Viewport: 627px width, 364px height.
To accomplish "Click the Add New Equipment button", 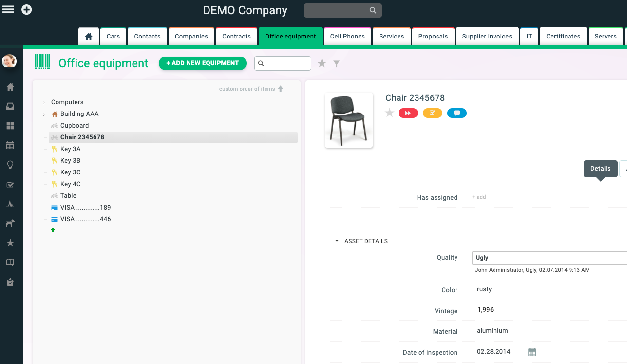I will [x=203, y=63].
